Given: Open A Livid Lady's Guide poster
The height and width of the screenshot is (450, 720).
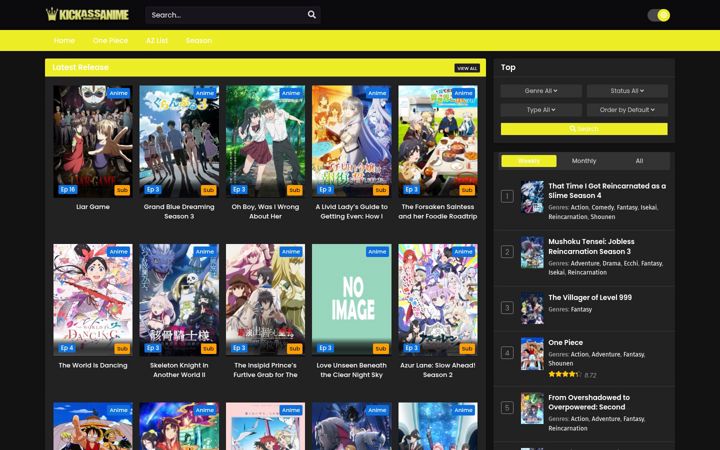Looking at the screenshot, I should coord(352,141).
